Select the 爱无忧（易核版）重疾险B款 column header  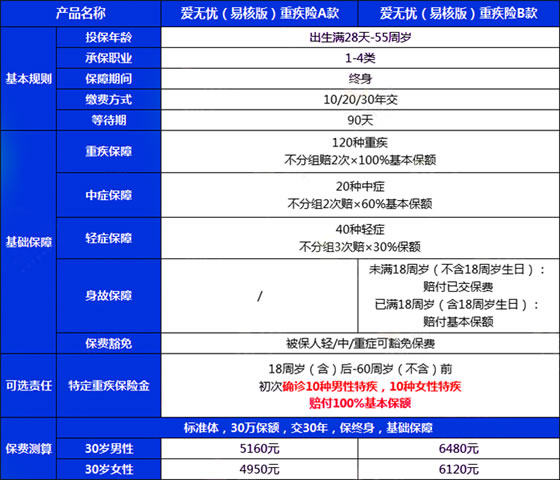(459, 14)
